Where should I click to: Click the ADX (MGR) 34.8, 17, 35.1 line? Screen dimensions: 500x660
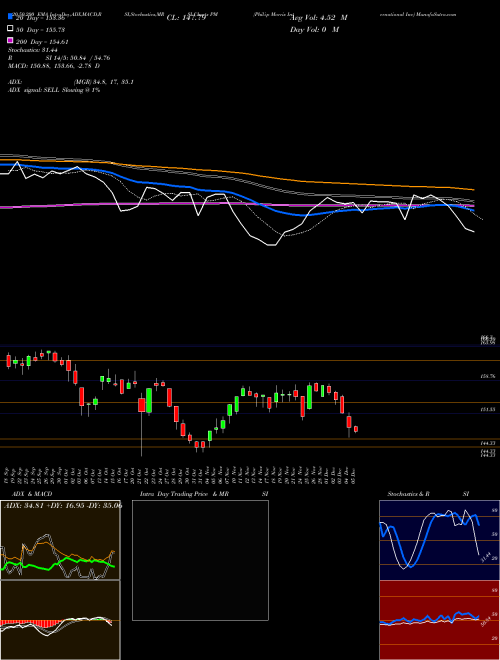(71, 82)
